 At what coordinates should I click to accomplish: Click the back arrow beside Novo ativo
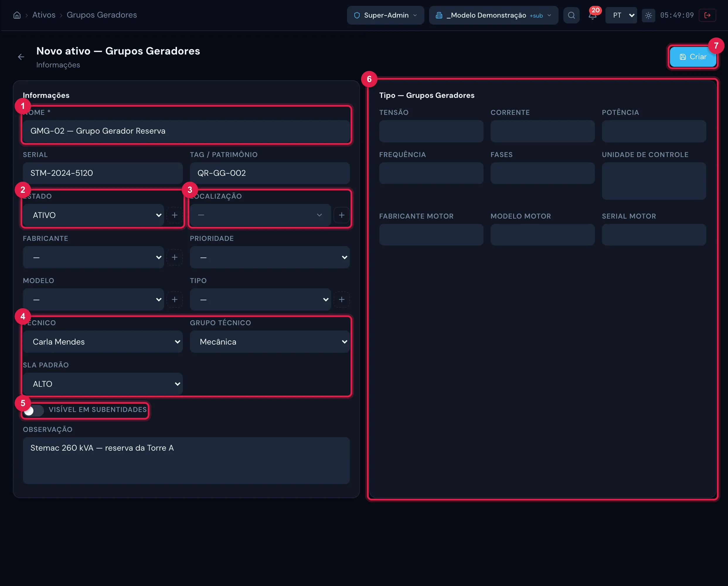21,57
